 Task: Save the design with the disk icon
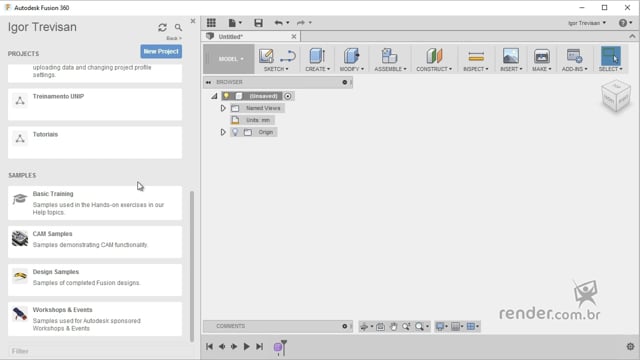click(x=258, y=23)
